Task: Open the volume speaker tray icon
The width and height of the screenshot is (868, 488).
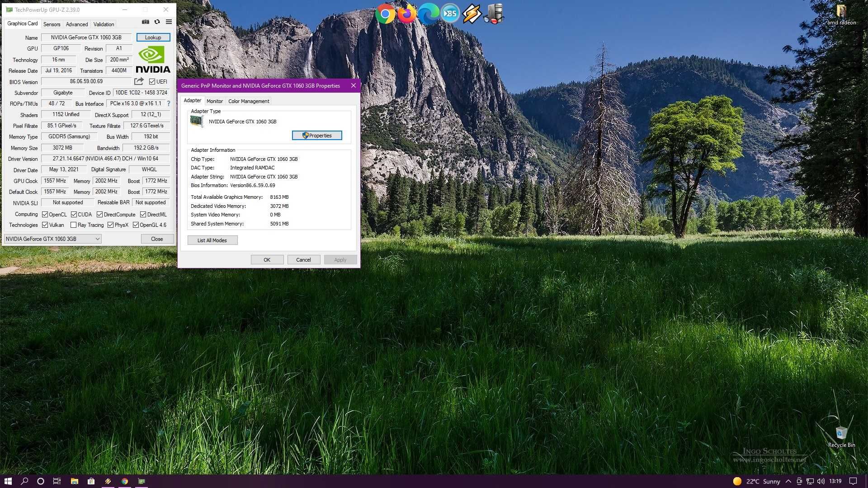Action: click(821, 481)
